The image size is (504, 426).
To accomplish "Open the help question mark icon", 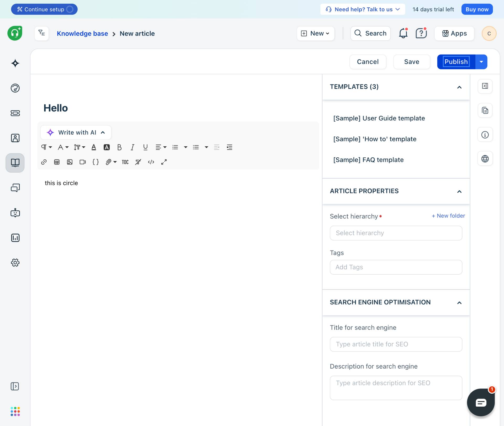I will coord(421,33).
